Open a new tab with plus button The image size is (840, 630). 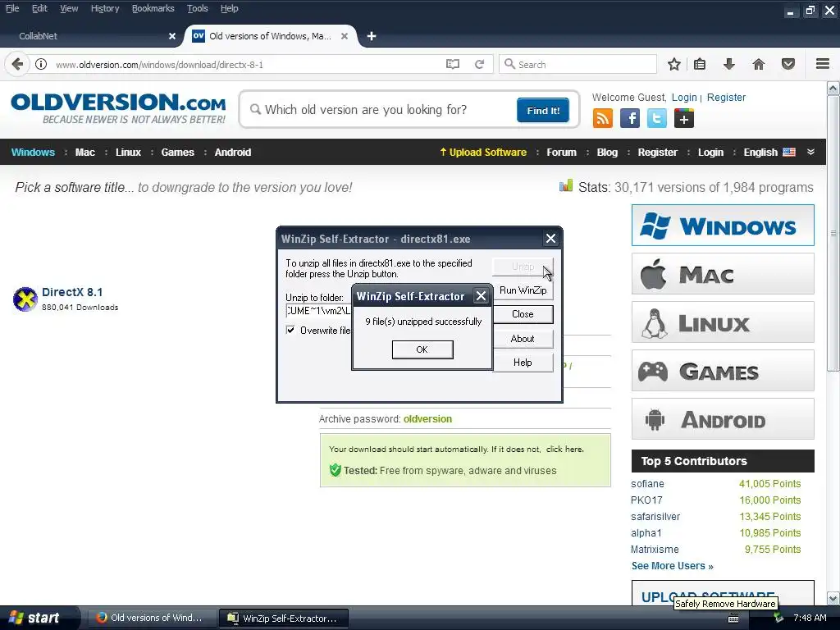point(372,36)
